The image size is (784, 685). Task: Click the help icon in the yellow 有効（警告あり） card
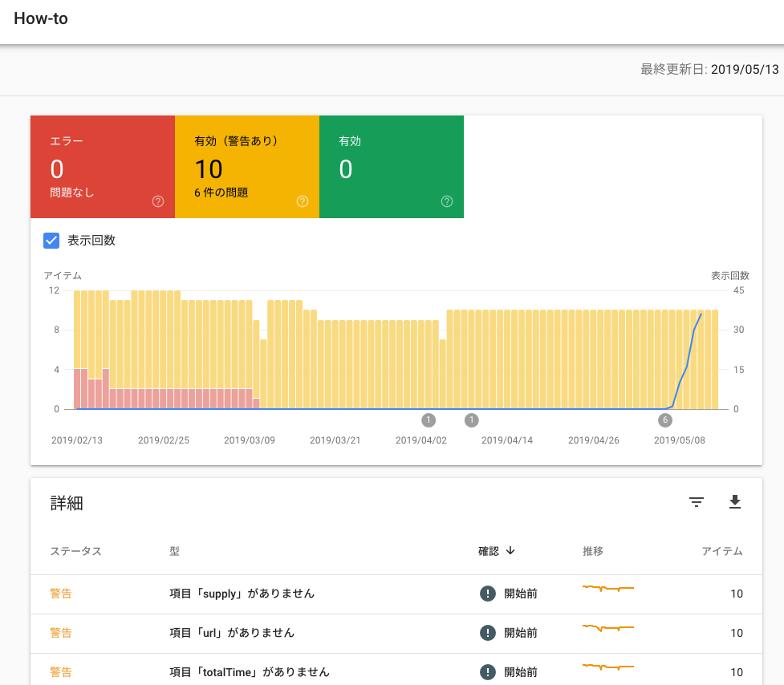[x=303, y=201]
